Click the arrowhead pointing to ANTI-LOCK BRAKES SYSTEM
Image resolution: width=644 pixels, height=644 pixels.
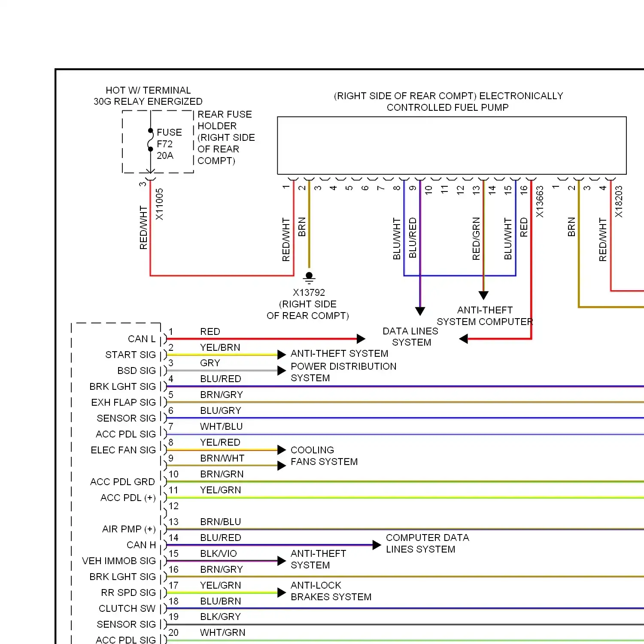(282, 593)
